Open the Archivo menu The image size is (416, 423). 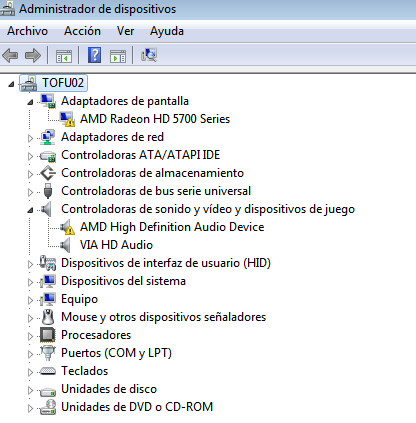[x=27, y=31]
